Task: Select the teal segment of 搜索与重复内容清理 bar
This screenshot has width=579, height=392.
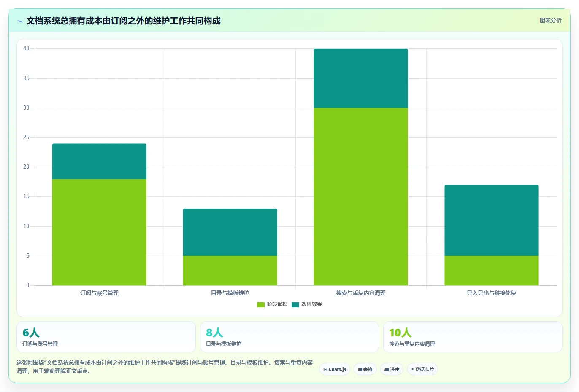Action: tap(361, 78)
